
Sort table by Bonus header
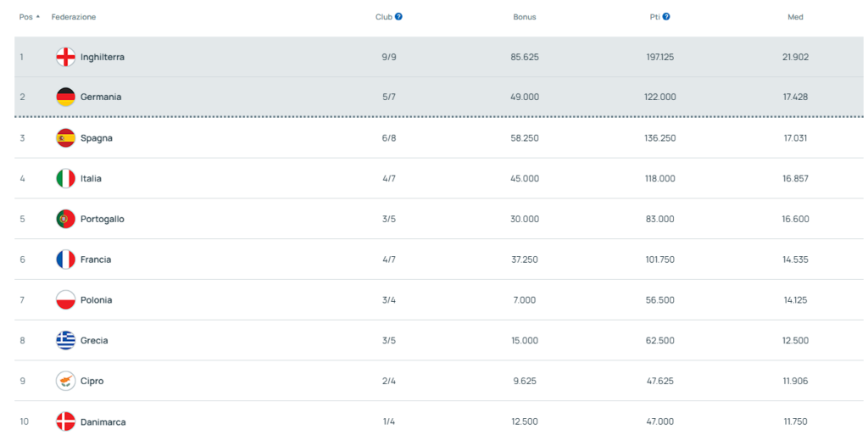click(524, 17)
